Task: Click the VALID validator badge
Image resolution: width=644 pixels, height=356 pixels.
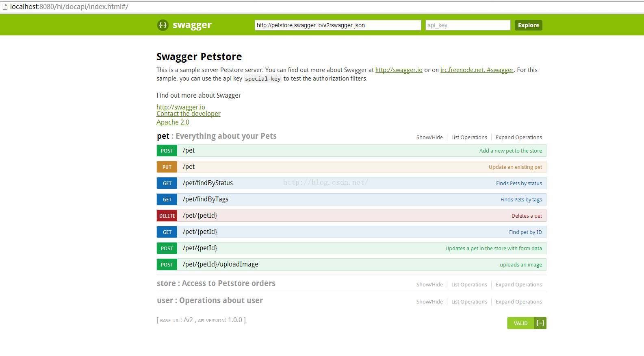Action: (x=520, y=323)
